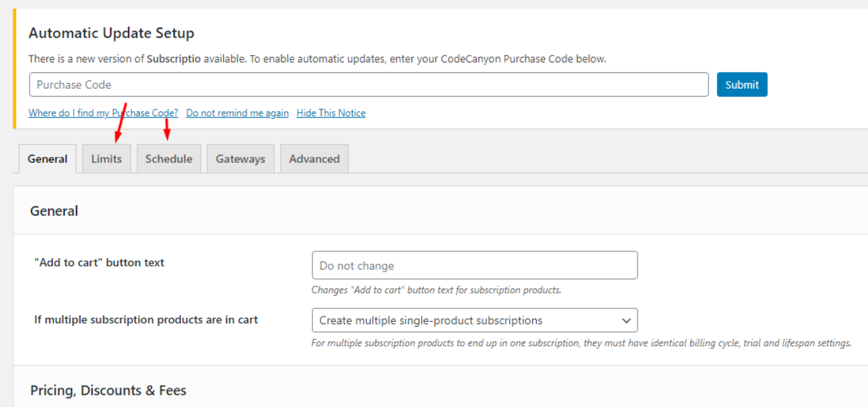
Task: Select the Gateways tab
Action: point(240,159)
